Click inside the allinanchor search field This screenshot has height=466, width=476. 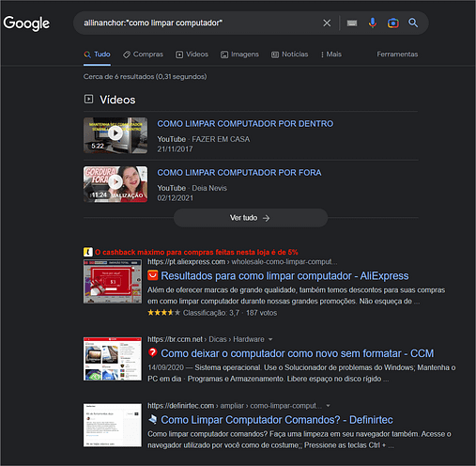click(x=200, y=23)
